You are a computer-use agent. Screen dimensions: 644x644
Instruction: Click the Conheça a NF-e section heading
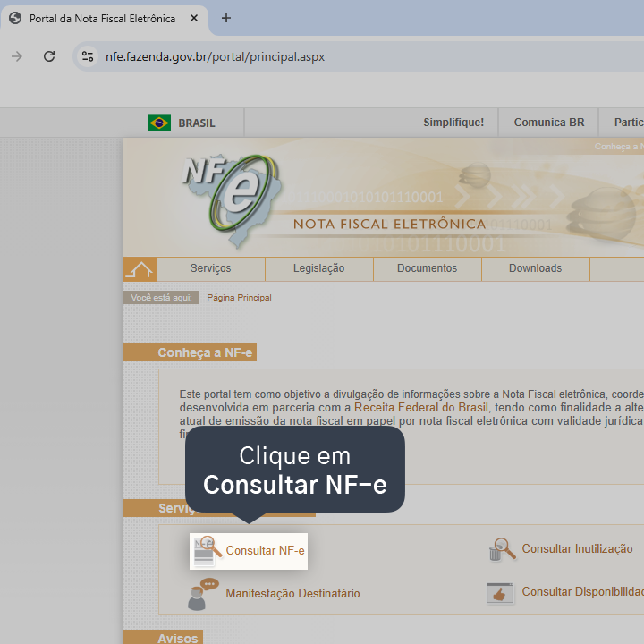[x=190, y=352]
